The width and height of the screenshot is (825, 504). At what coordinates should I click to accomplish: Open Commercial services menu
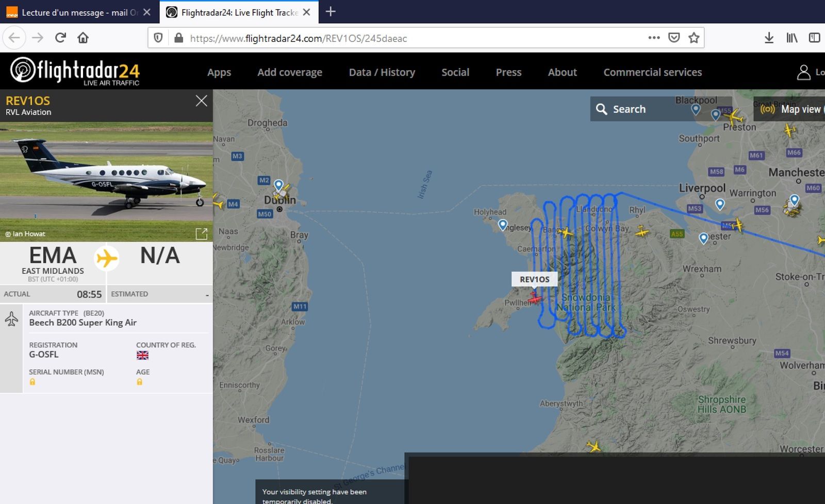point(653,72)
